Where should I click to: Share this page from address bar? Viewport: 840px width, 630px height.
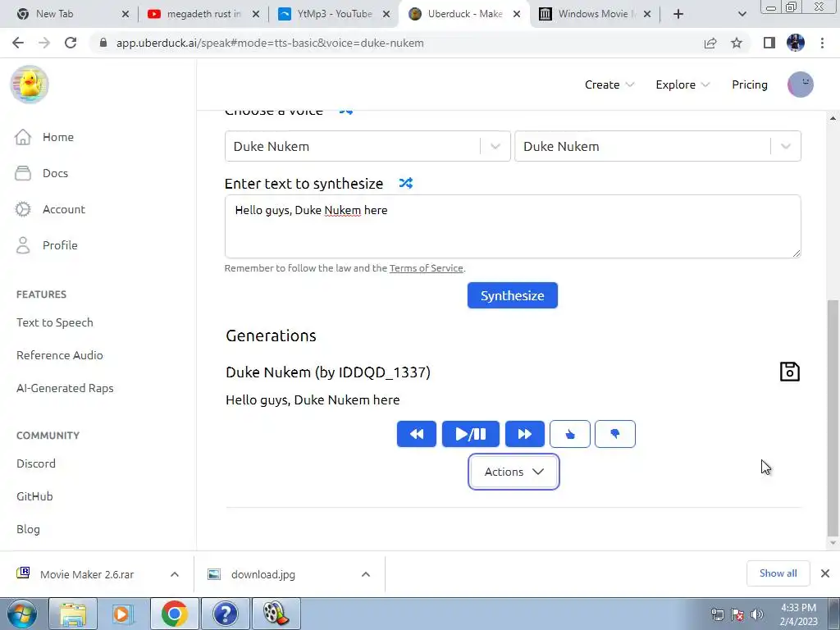(710, 43)
